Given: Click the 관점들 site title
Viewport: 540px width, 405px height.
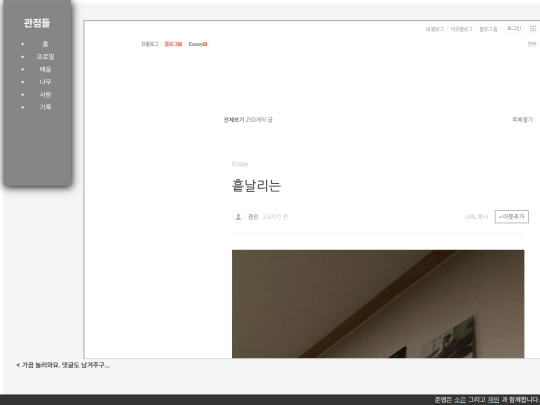Looking at the screenshot, I should tap(37, 23).
